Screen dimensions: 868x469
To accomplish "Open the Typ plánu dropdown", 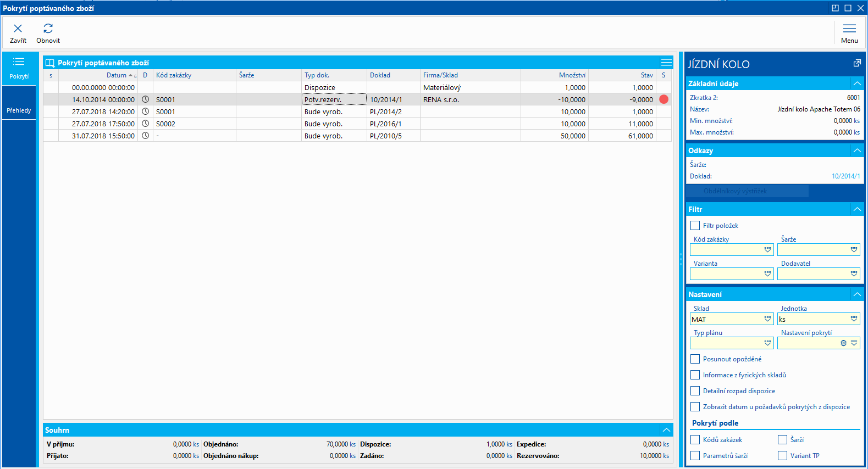I will [x=768, y=343].
